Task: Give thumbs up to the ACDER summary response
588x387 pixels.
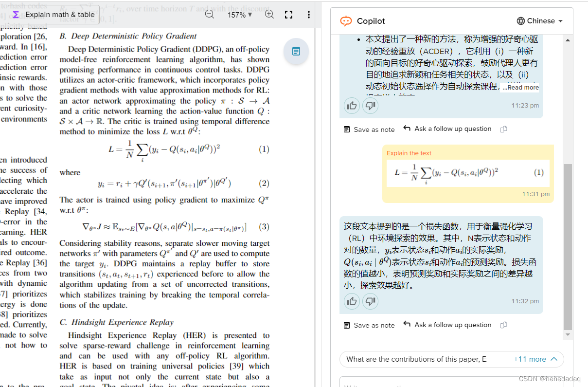Action: click(352, 106)
